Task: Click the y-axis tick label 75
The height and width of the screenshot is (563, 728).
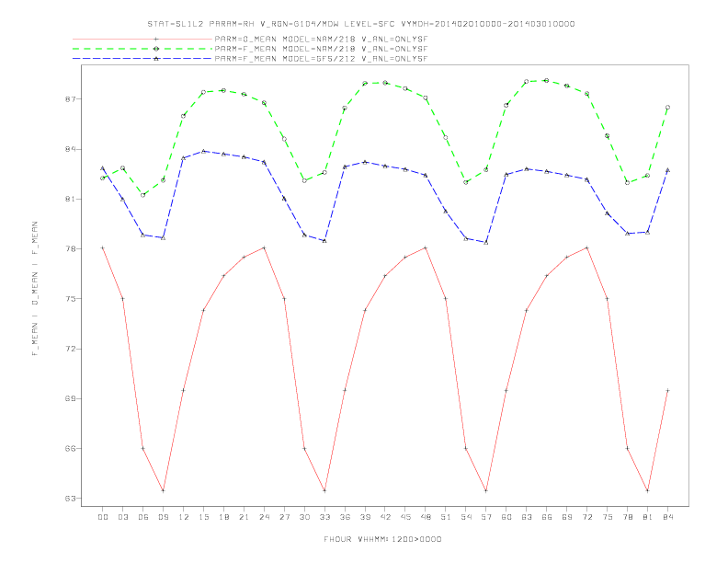Action: [69, 299]
